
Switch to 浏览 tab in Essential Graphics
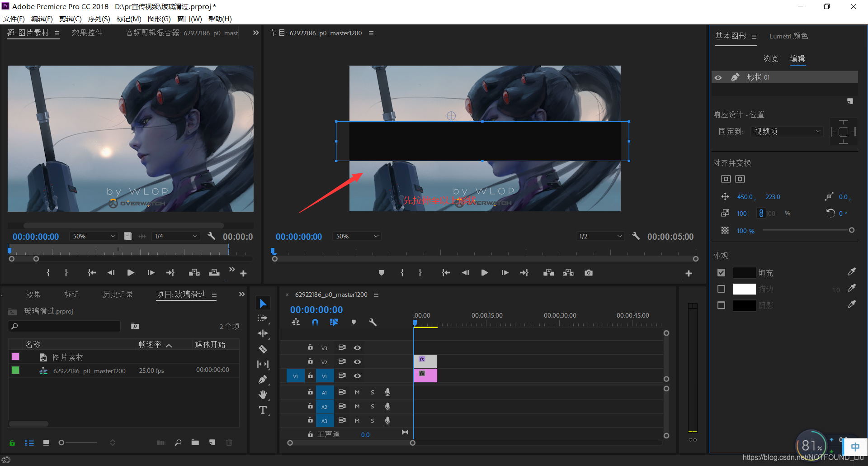pos(771,58)
